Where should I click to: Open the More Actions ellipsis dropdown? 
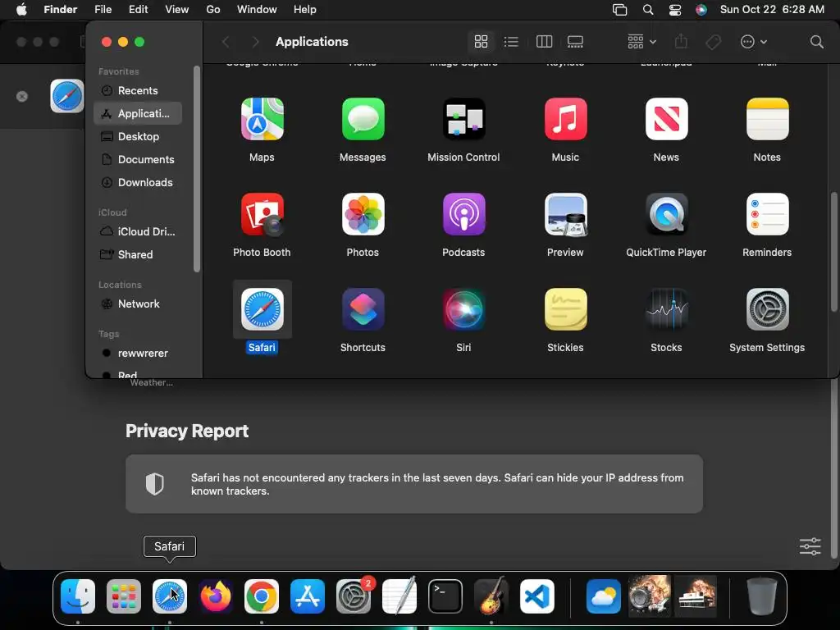pos(753,42)
